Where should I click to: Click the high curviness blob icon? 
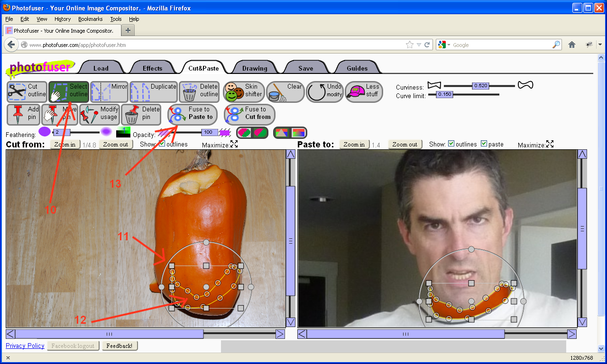coord(525,85)
